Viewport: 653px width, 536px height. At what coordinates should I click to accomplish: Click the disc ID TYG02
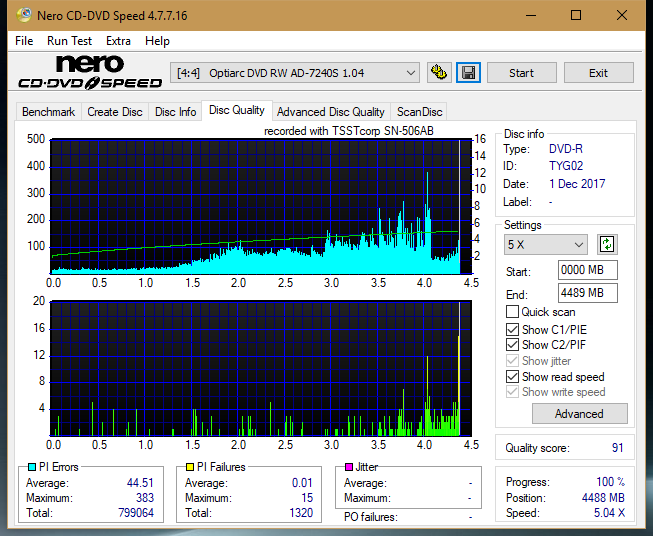[566, 166]
